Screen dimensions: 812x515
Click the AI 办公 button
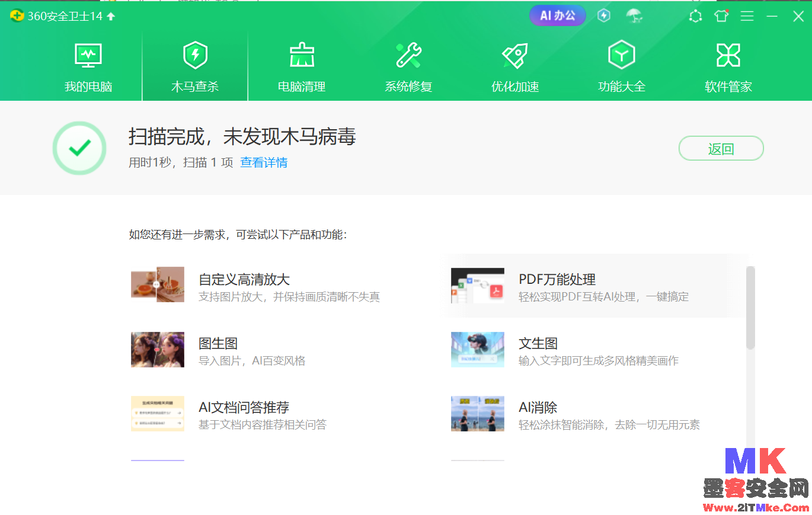[557, 16]
